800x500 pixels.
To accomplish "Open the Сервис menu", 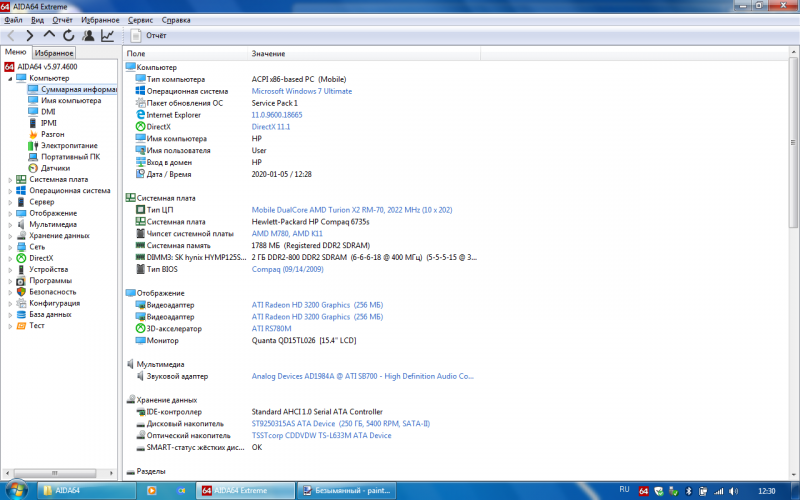I will coord(140,20).
